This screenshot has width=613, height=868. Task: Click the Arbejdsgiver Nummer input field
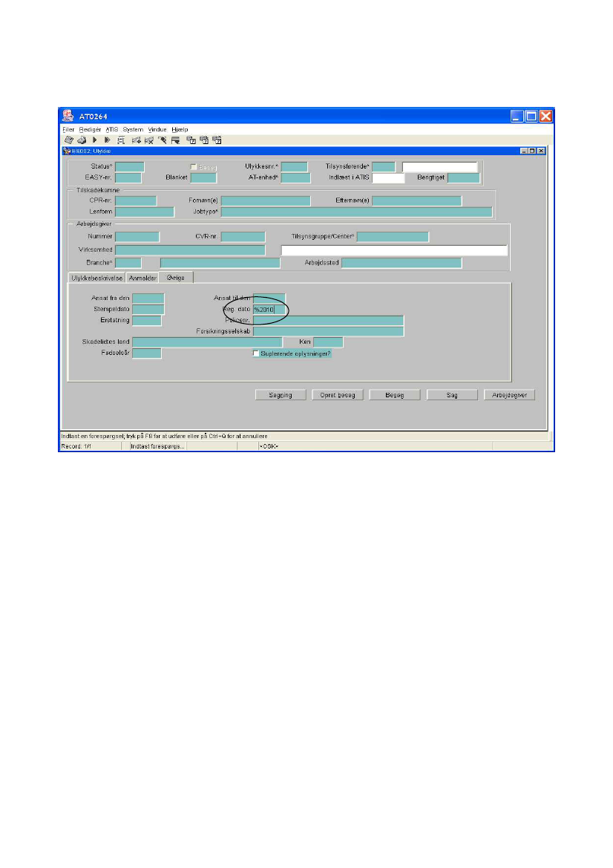click(x=137, y=236)
